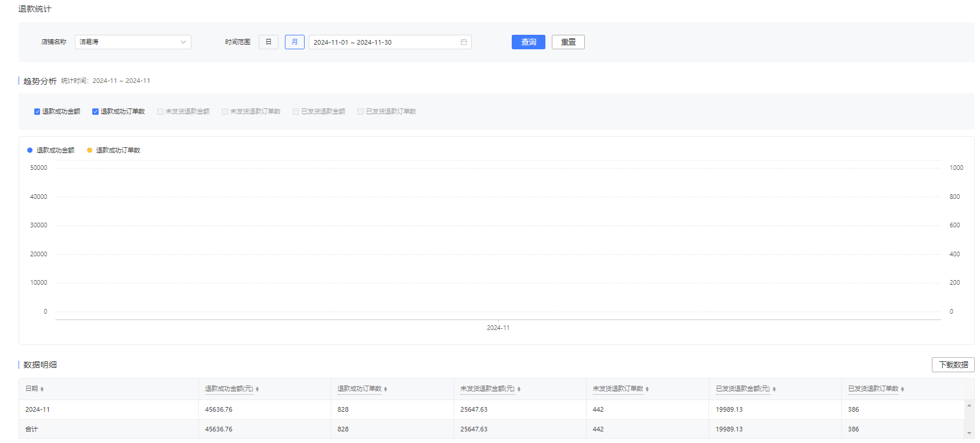Screen dimensions: 980x443
Task: Click 数据明细 section heading
Action: 40,365
